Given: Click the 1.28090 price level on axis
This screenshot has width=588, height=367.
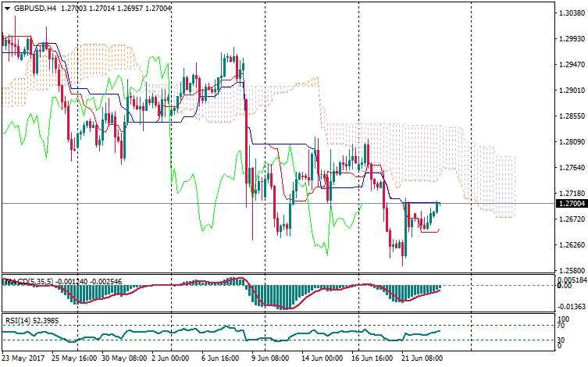Looking at the screenshot, I should [571, 142].
